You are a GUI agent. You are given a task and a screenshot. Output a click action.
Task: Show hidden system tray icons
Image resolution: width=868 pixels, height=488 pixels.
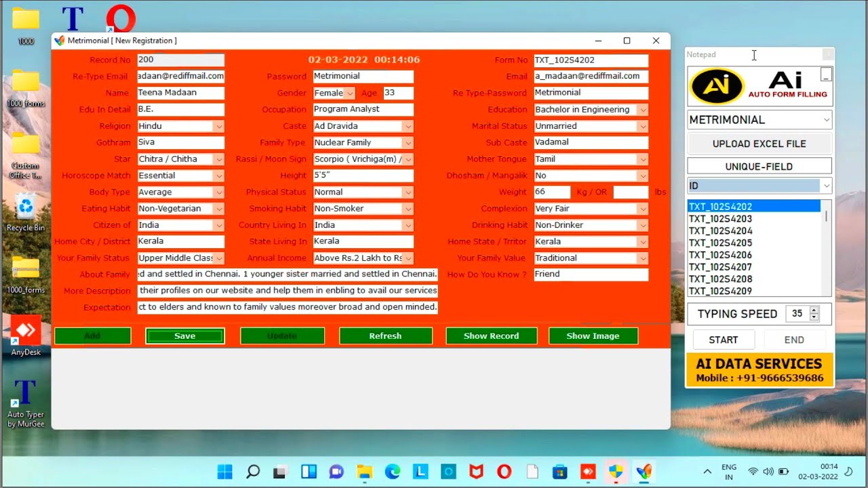pos(707,471)
